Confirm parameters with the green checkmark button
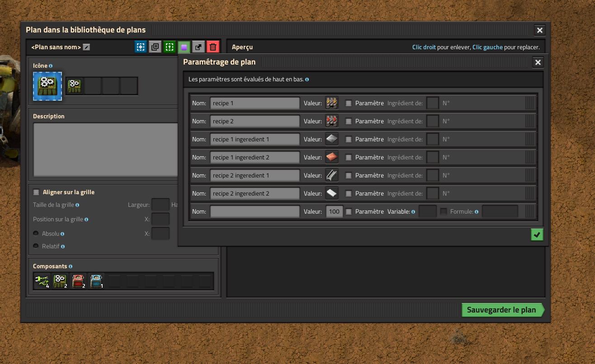 (x=537, y=234)
